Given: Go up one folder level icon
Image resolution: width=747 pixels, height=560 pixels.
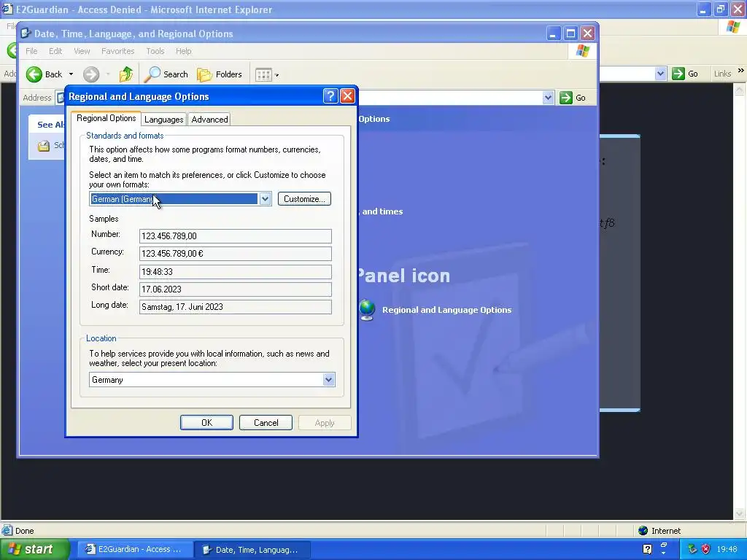Looking at the screenshot, I should pos(126,74).
